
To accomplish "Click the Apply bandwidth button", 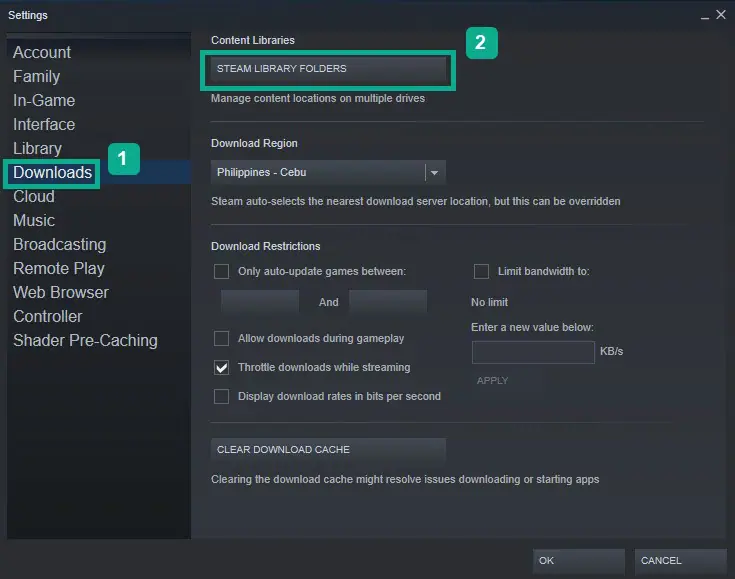I will 492,381.
